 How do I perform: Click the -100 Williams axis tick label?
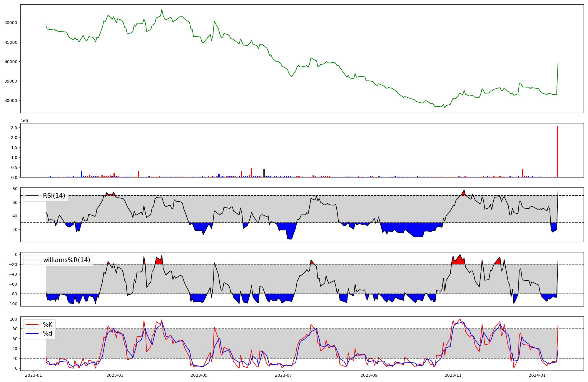12,304
